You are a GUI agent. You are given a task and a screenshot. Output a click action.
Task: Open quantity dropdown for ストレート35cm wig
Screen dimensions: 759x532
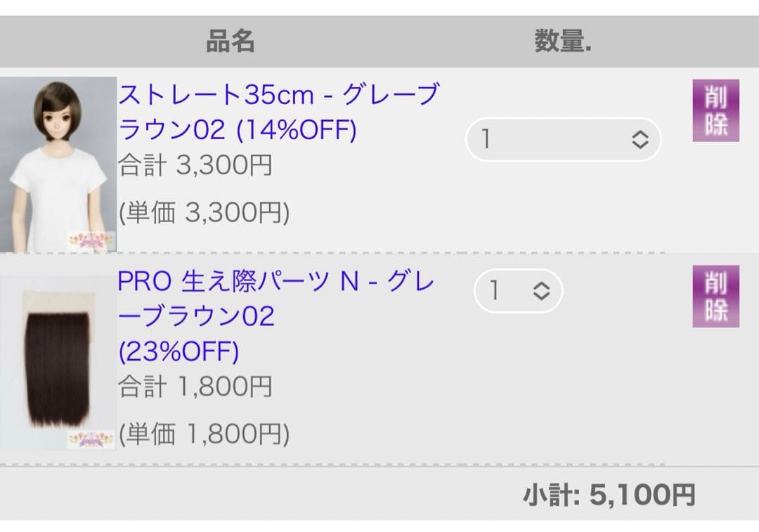point(563,139)
